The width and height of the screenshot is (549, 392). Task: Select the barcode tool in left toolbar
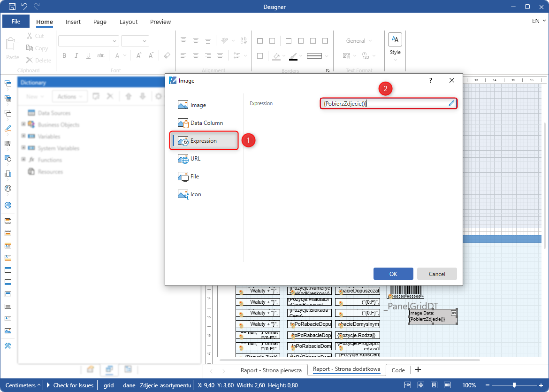point(8,143)
